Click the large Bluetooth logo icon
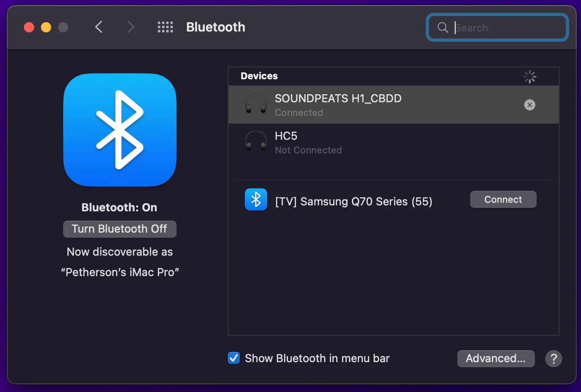 120,130
